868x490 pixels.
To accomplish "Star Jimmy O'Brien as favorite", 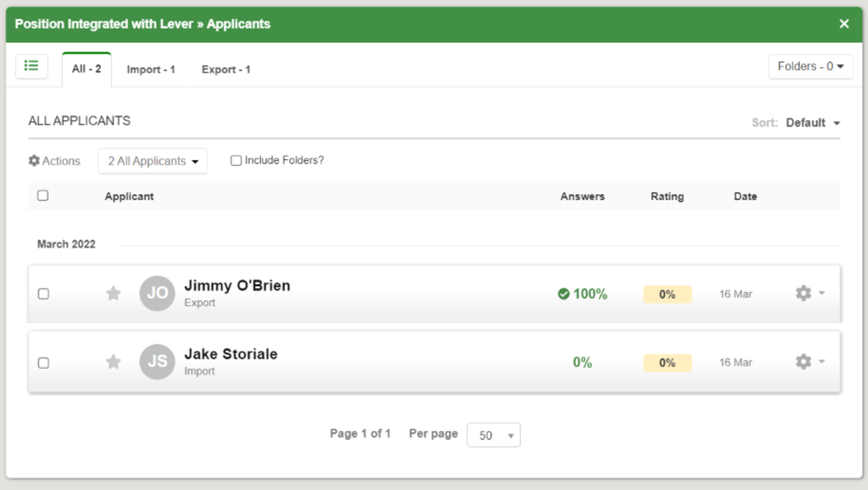I will click(113, 293).
